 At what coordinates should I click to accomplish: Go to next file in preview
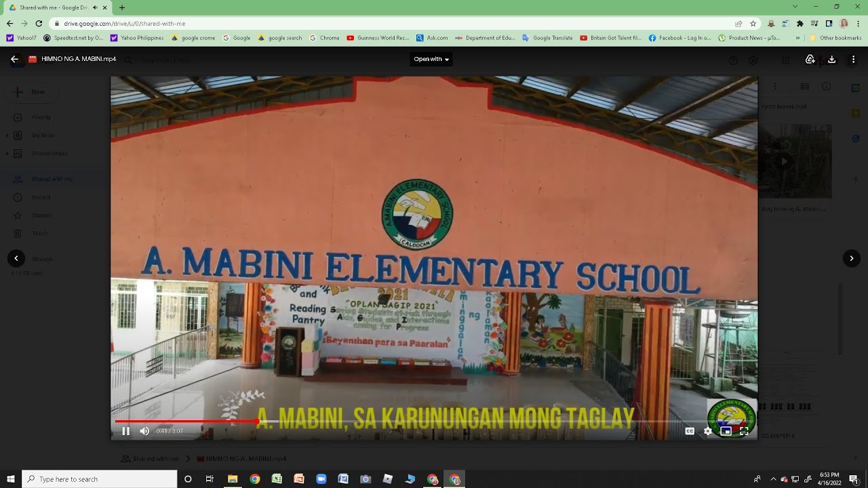pos(852,258)
